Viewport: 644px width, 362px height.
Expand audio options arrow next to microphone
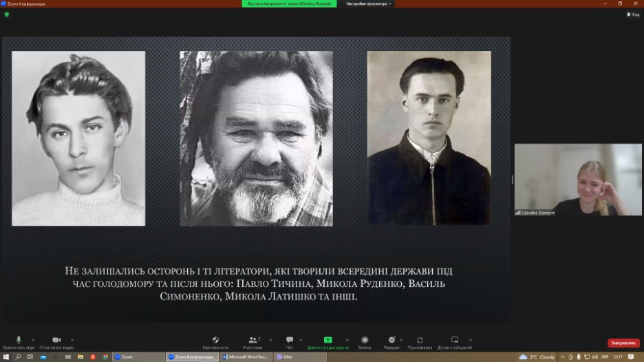click(x=33, y=340)
